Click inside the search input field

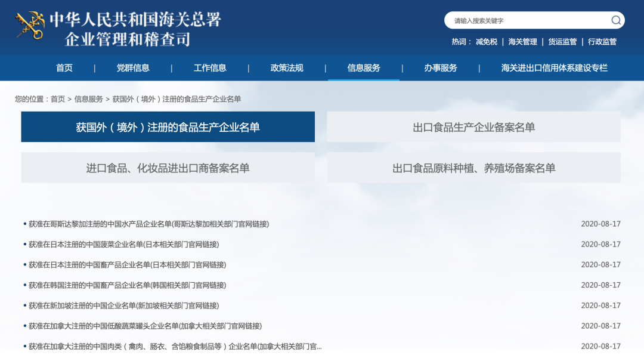(525, 20)
